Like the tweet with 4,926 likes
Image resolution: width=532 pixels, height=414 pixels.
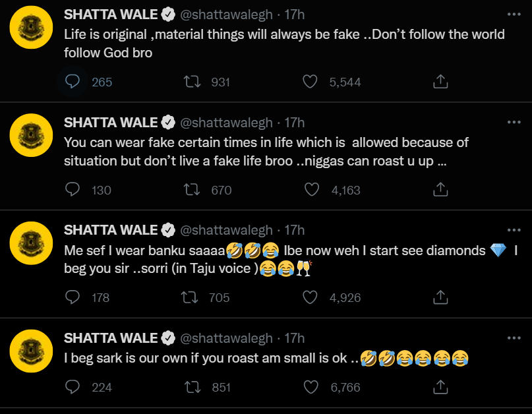pos(310,297)
